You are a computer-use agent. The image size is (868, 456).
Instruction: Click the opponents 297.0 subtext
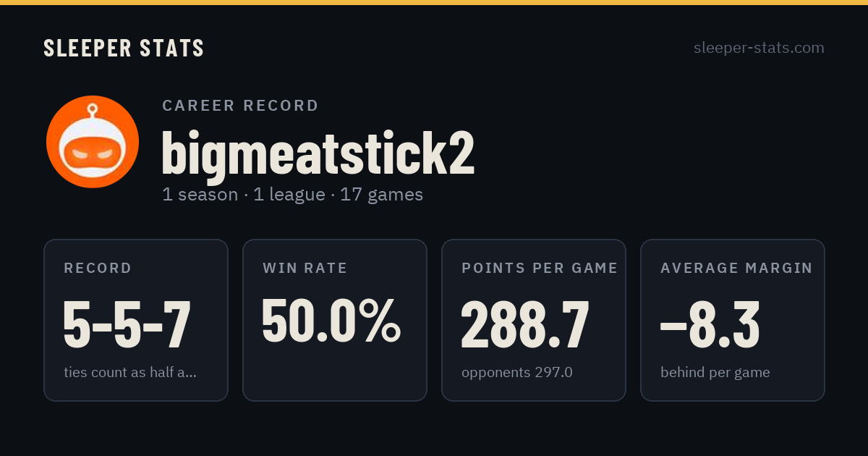tap(517, 373)
